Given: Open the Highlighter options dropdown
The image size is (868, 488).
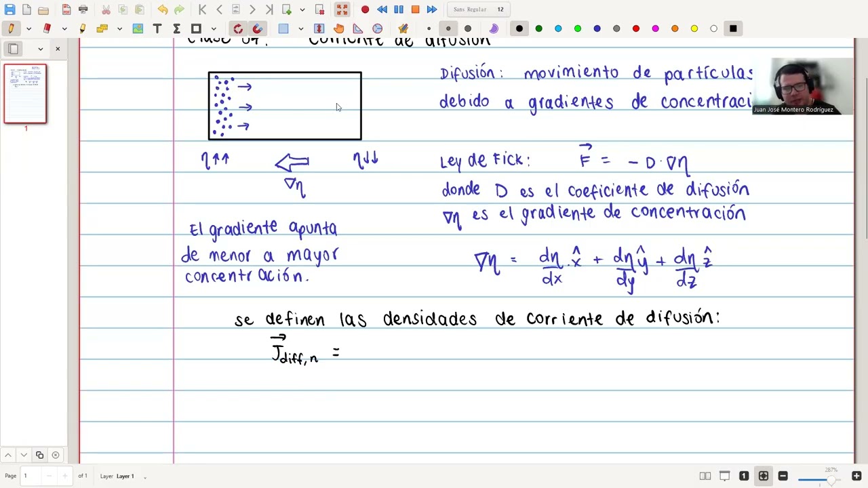Looking at the screenshot, I should tap(119, 28).
